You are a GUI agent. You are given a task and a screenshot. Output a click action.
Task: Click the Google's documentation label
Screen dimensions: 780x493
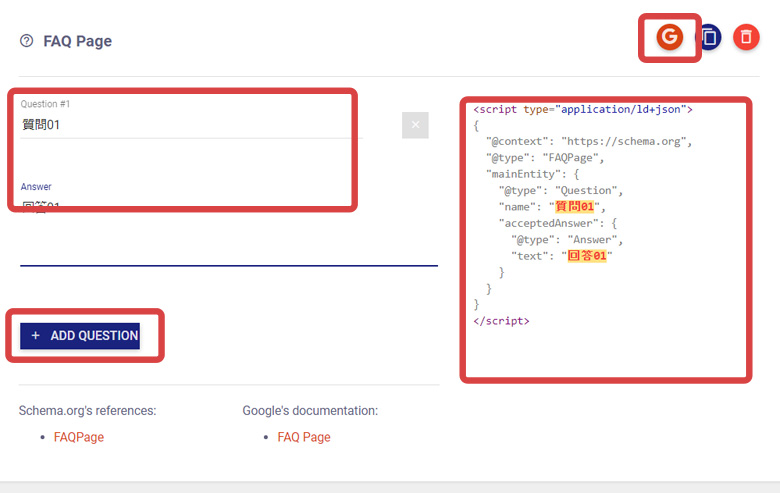(x=310, y=410)
